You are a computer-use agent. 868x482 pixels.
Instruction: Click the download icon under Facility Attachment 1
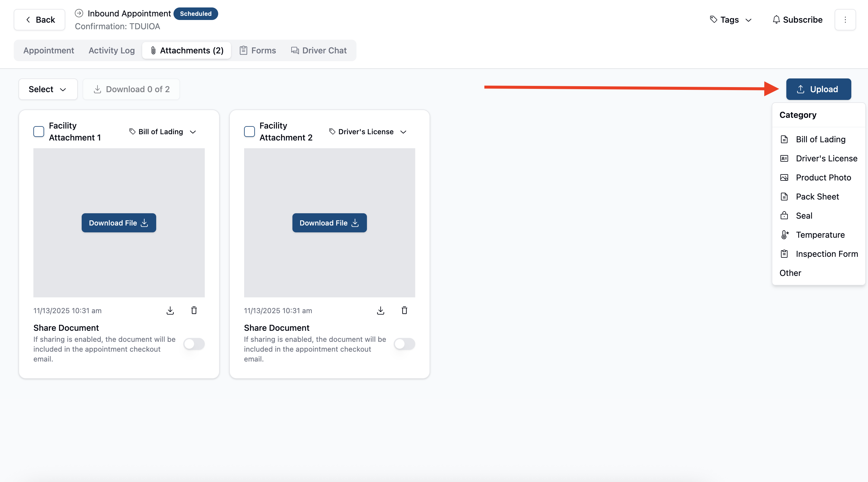(x=170, y=310)
